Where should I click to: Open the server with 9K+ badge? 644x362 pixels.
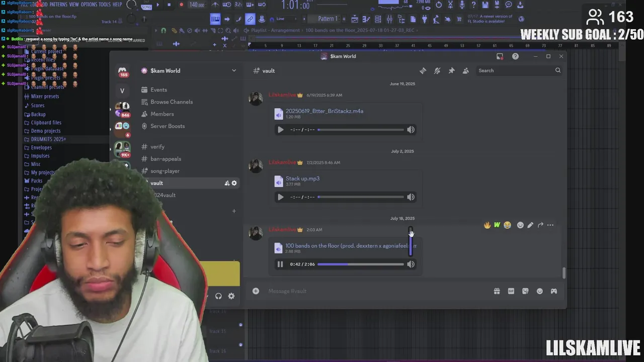coord(122,148)
